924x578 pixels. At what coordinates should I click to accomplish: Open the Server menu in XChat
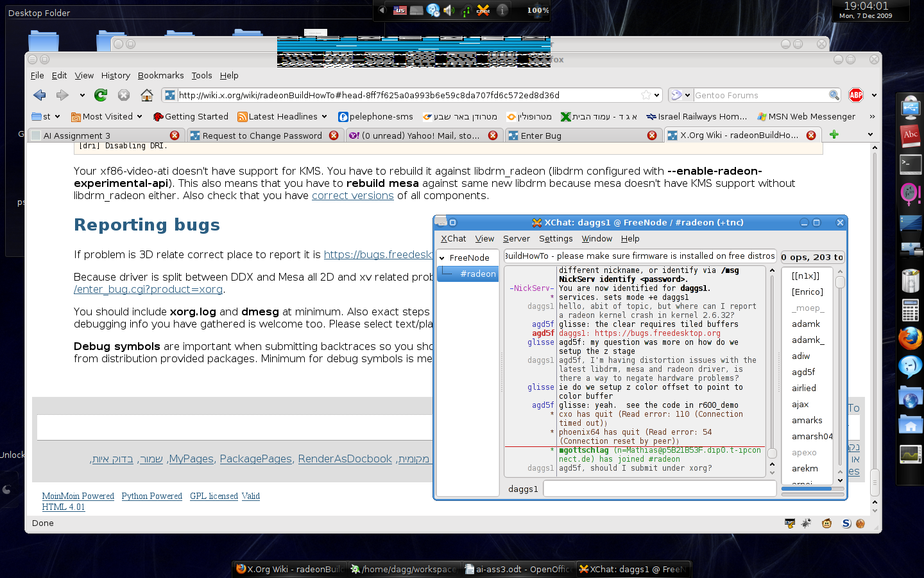516,238
